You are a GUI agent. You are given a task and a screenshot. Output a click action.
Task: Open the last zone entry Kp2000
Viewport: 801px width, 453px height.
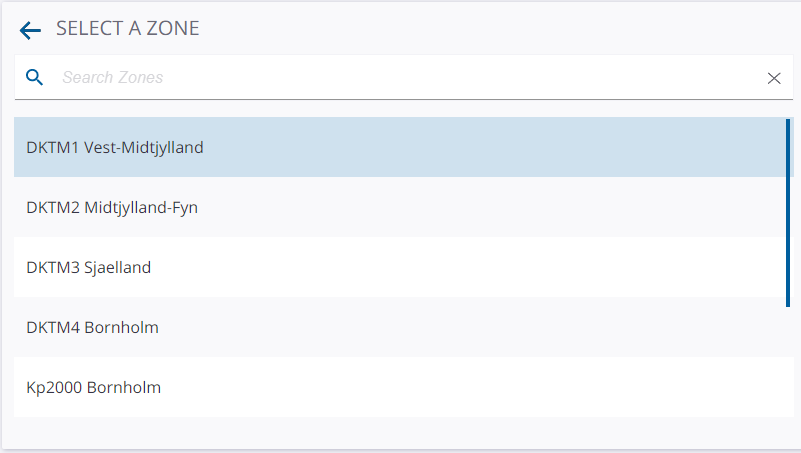coord(400,387)
